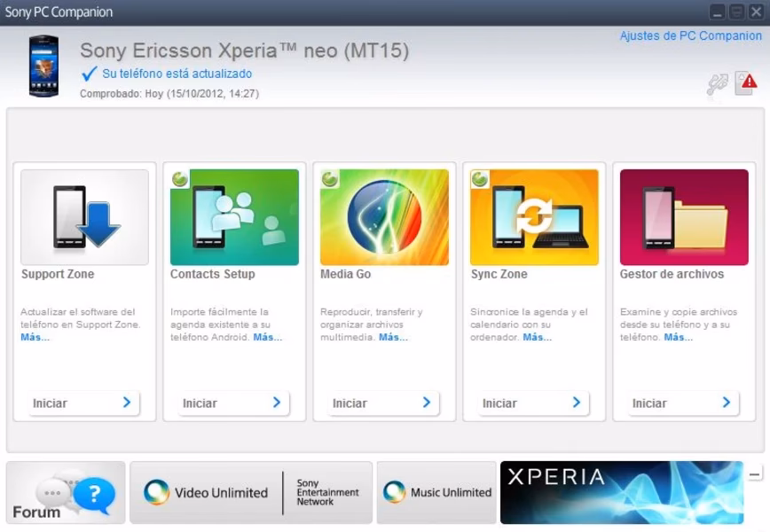
Task: Click the Support Zone phone download icon
Action: click(x=85, y=217)
